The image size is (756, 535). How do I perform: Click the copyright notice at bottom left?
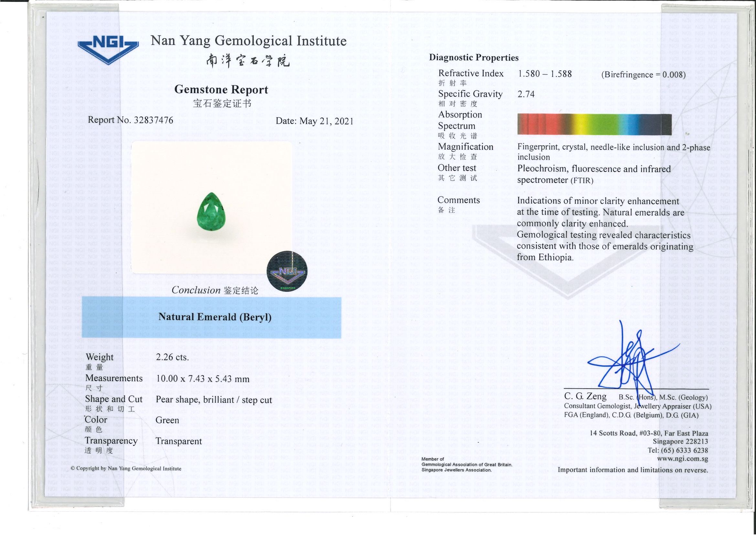pos(126,468)
